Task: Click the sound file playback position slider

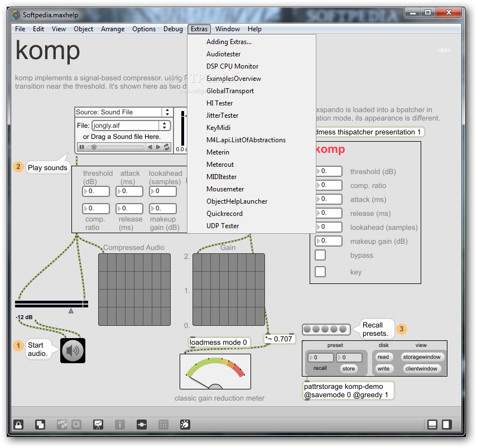Action: point(115,147)
